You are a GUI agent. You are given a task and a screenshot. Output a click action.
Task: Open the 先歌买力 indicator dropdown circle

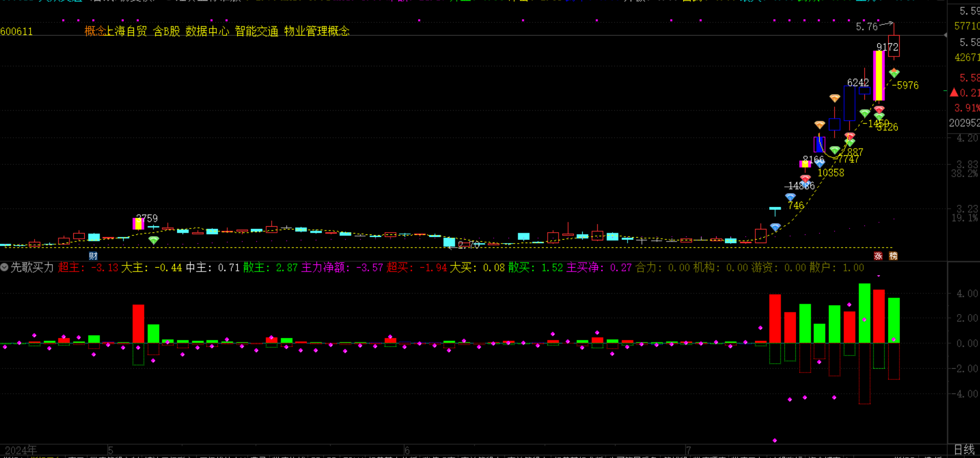click(x=4, y=267)
